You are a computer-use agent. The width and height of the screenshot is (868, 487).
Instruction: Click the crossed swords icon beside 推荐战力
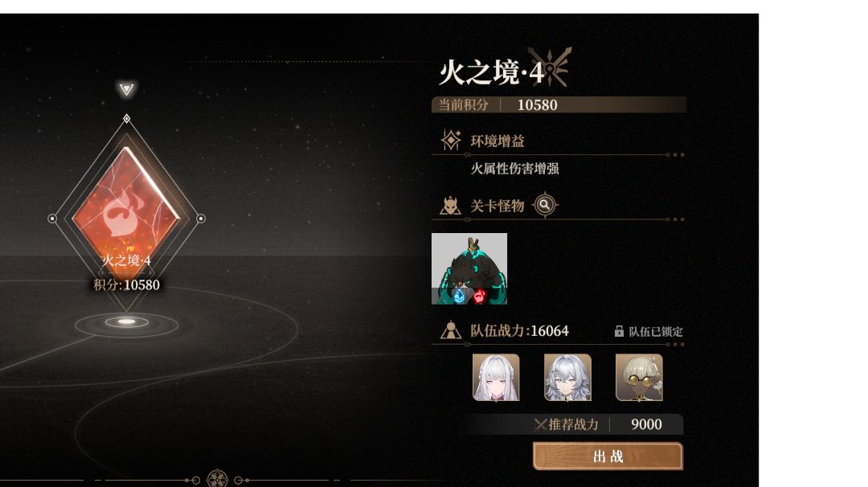tap(540, 424)
